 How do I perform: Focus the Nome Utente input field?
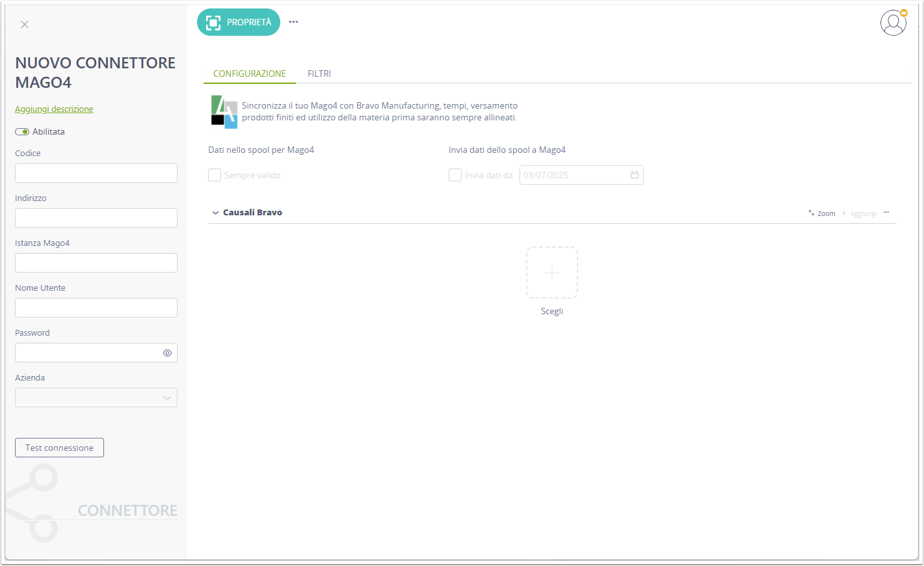(x=96, y=308)
